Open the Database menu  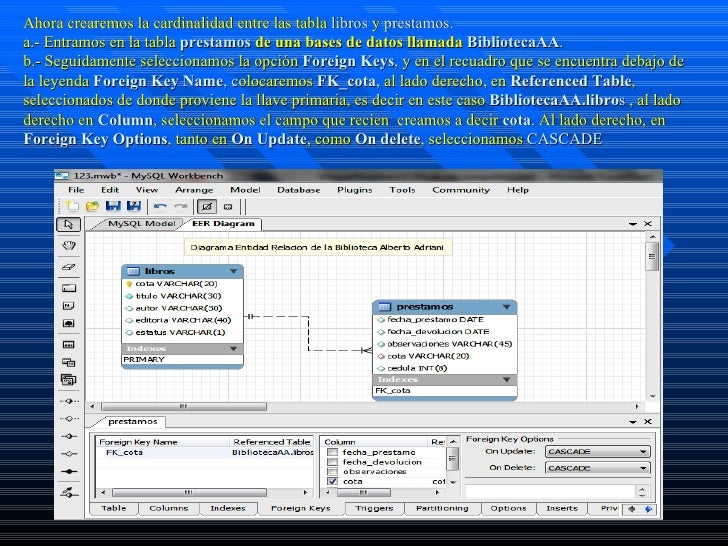(299, 190)
